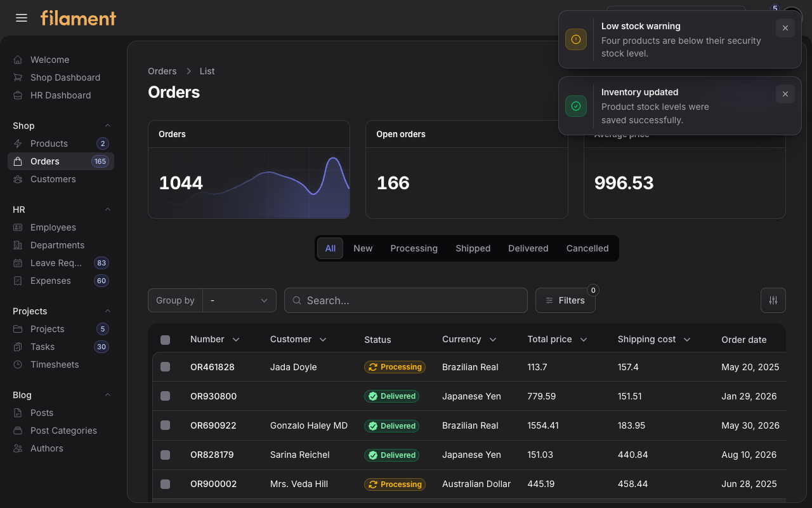Viewport: 812px width, 508px height.
Task: Filter to the Cancelled tab
Action: tap(587, 248)
